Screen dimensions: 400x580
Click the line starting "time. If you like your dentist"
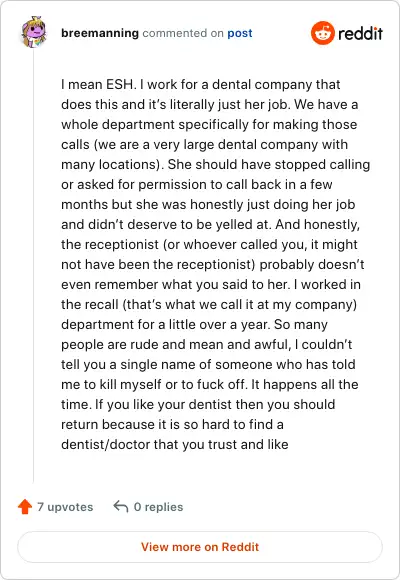click(x=198, y=404)
